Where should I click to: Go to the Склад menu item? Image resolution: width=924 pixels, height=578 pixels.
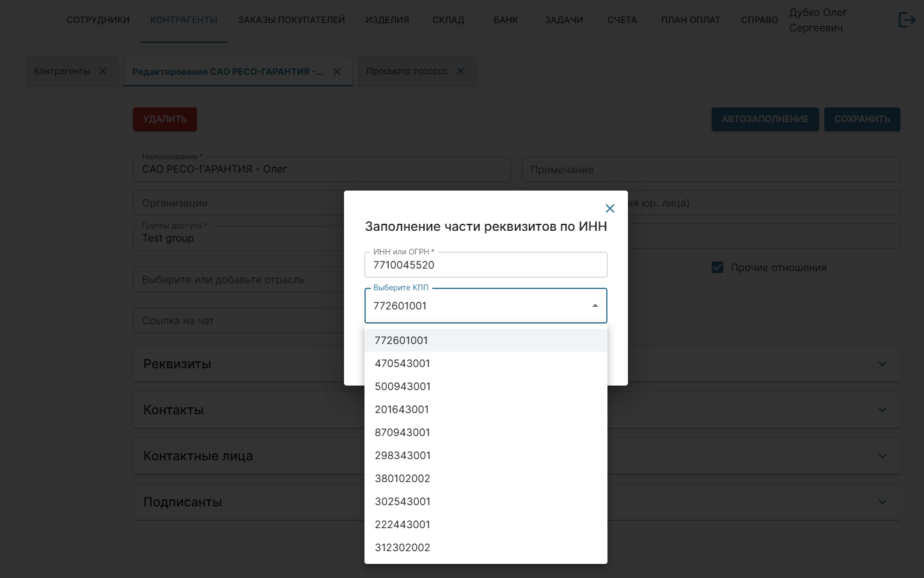point(448,20)
